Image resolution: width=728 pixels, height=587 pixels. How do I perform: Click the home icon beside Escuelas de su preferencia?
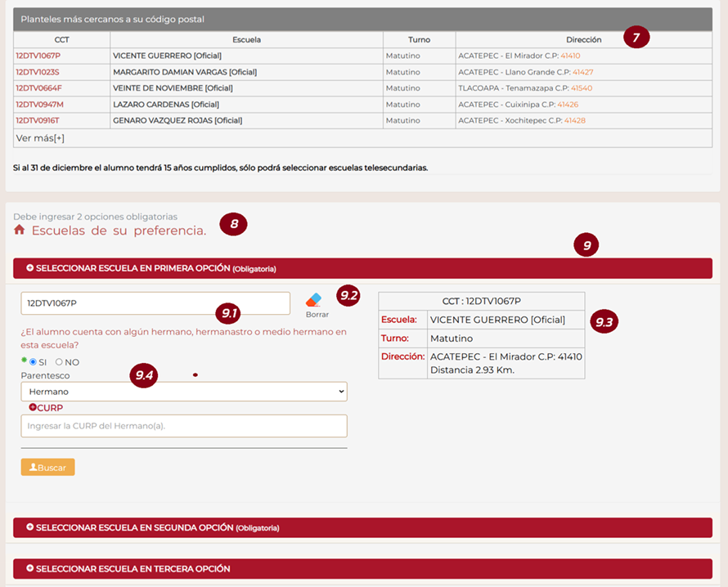[20, 231]
